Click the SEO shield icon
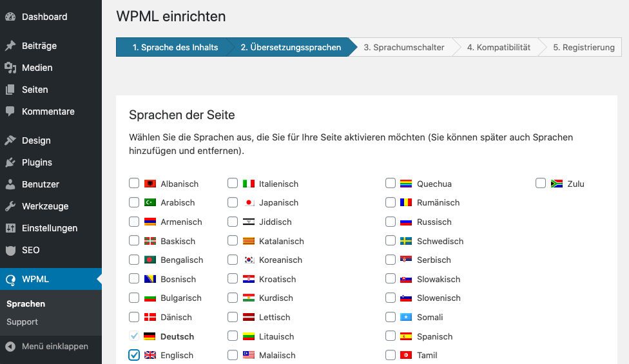This screenshot has height=364, width=629. point(10,250)
